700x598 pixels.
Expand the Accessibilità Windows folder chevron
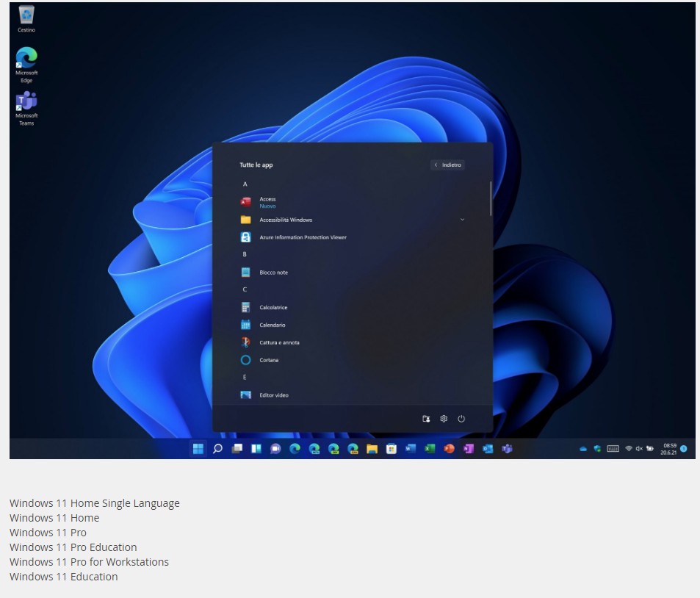(x=462, y=220)
